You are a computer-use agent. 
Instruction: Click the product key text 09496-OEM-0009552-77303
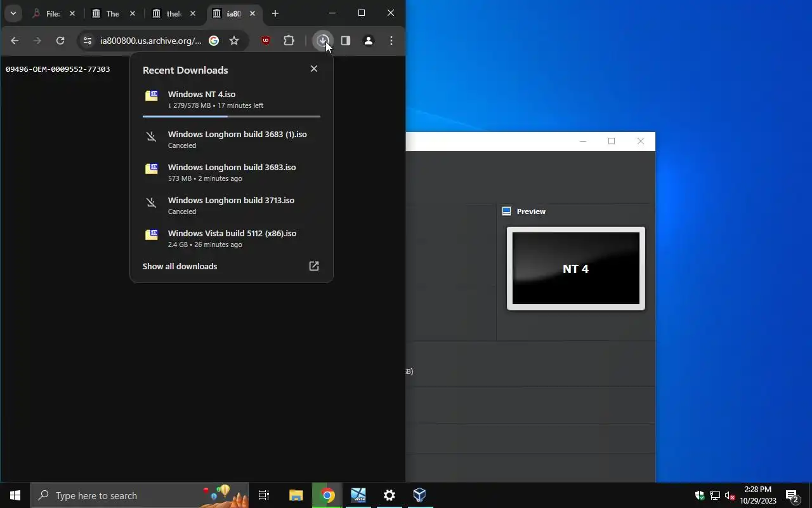(x=58, y=69)
